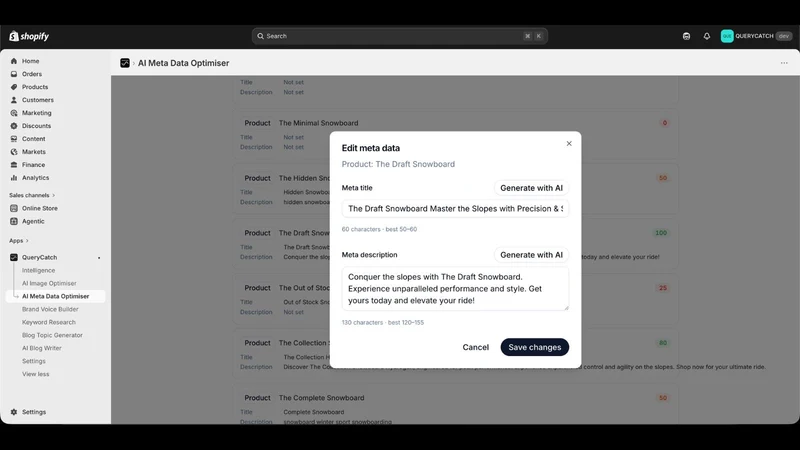Click the top Search bar

click(x=399, y=36)
